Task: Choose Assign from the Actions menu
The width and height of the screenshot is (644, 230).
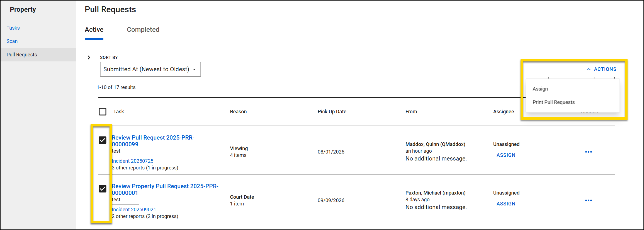Action: (540, 89)
